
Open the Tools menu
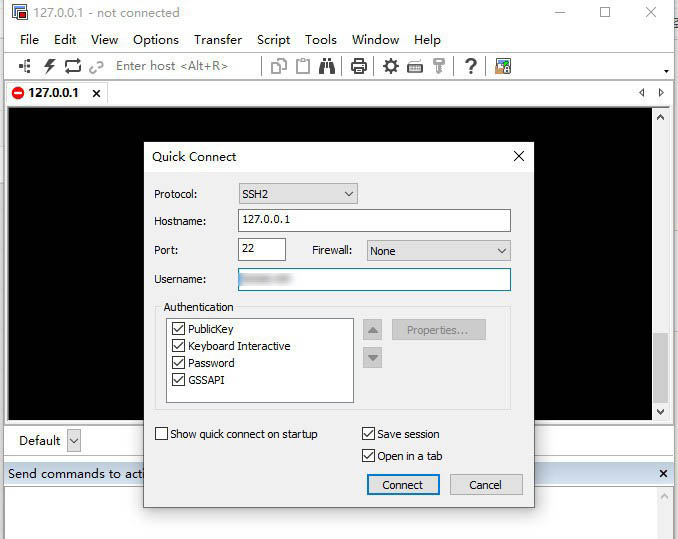320,40
